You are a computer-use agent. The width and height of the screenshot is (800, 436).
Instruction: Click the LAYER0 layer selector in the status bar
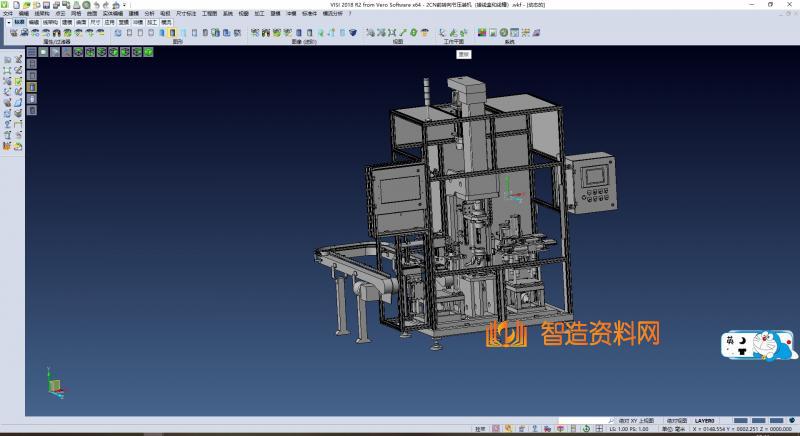(x=704, y=421)
